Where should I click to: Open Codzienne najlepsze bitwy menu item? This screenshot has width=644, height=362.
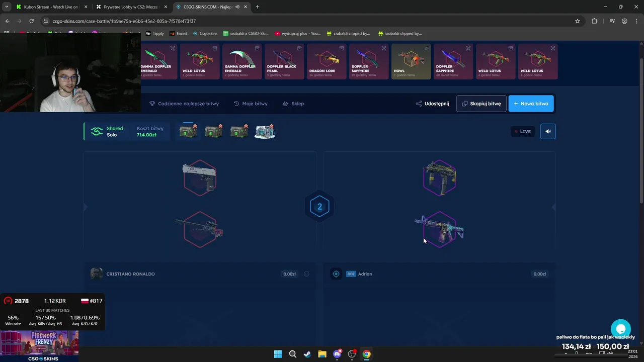184,104
